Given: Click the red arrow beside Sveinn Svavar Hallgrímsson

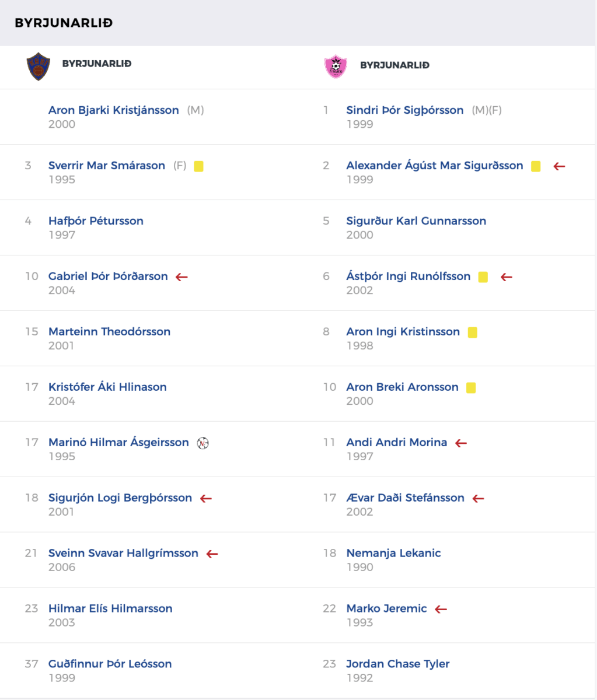Looking at the screenshot, I should click(212, 554).
